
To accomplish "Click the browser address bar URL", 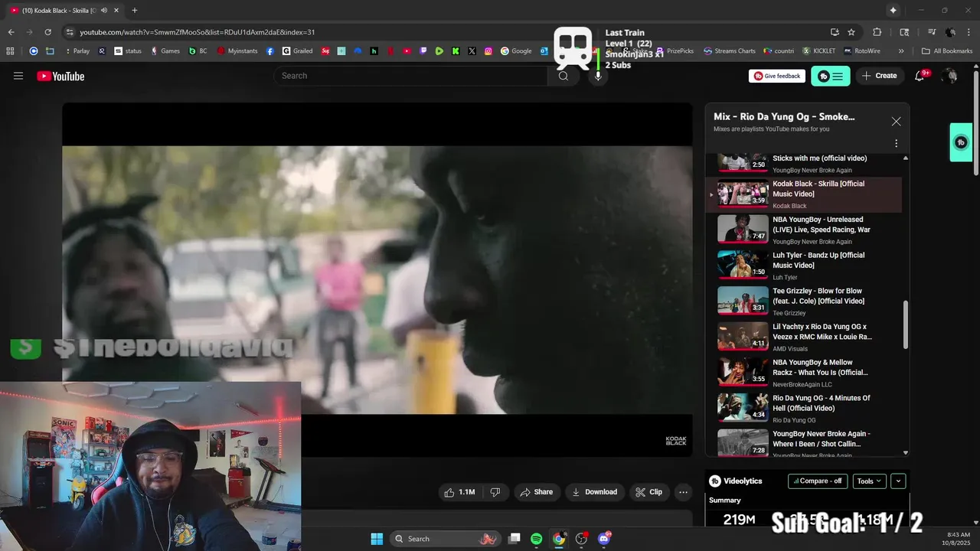I will (x=197, y=32).
